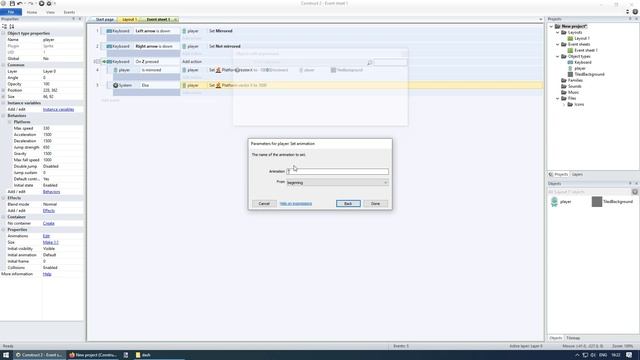Select the Set Mirrored action in event 1
Viewport: 640px width, 360px height.
(220, 31)
